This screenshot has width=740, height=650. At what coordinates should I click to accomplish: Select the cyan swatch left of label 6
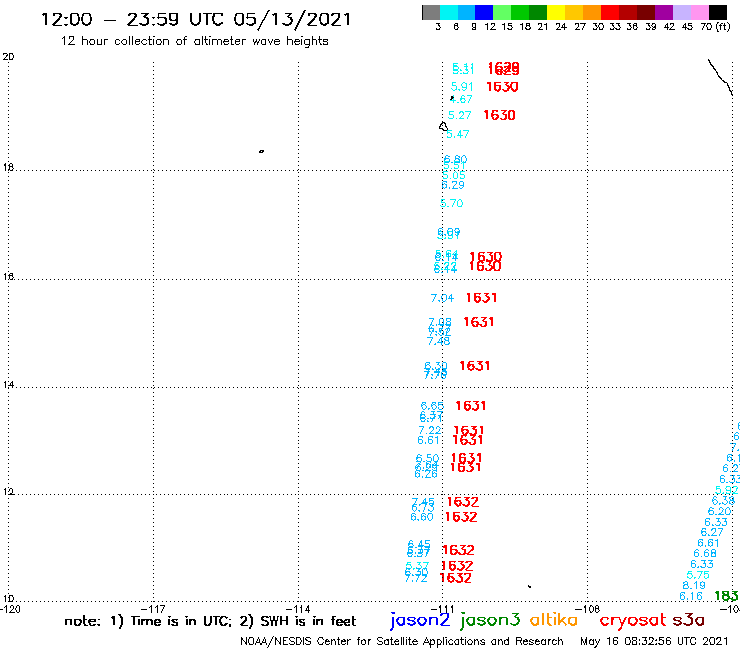(x=448, y=12)
